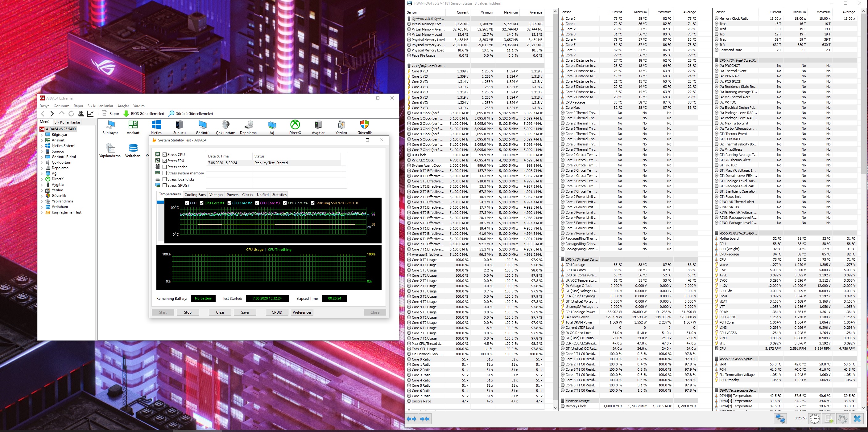Refresh the AIDA64 page with refresh icon
Image resolution: width=868 pixels, height=432 pixels.
(x=71, y=113)
